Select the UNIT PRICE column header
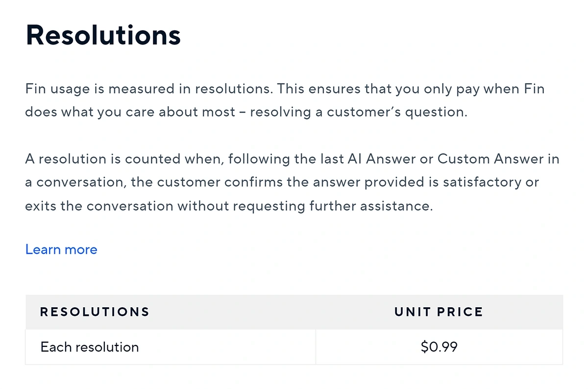588x389 pixels. coord(439,312)
